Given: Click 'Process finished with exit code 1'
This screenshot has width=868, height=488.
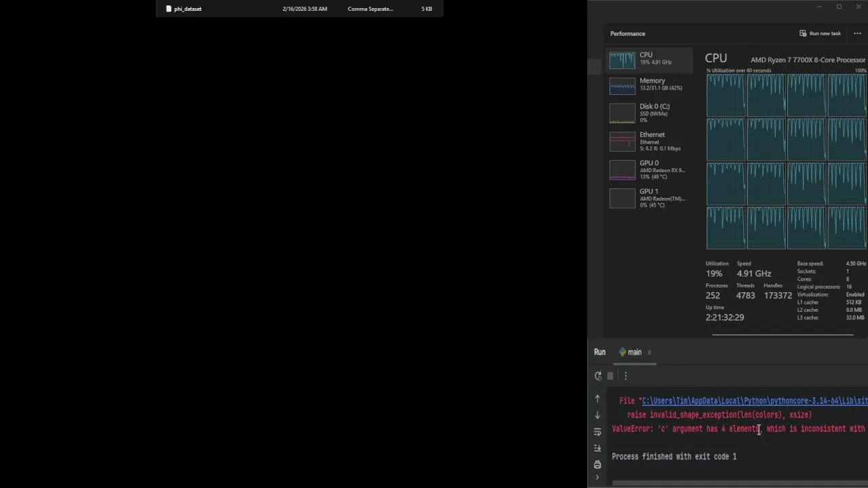Looking at the screenshot, I should (674, 457).
